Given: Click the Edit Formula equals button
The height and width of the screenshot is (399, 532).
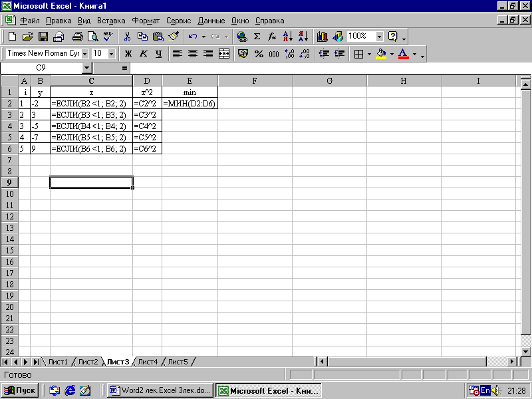Looking at the screenshot, I should point(124,68).
